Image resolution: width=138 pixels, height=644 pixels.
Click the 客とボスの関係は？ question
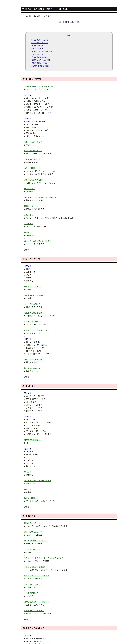(32, 159)
